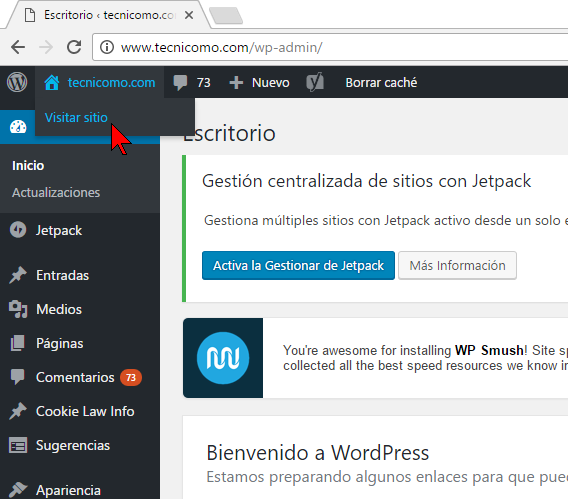Click the plus icon beside Nuevo

[236, 83]
